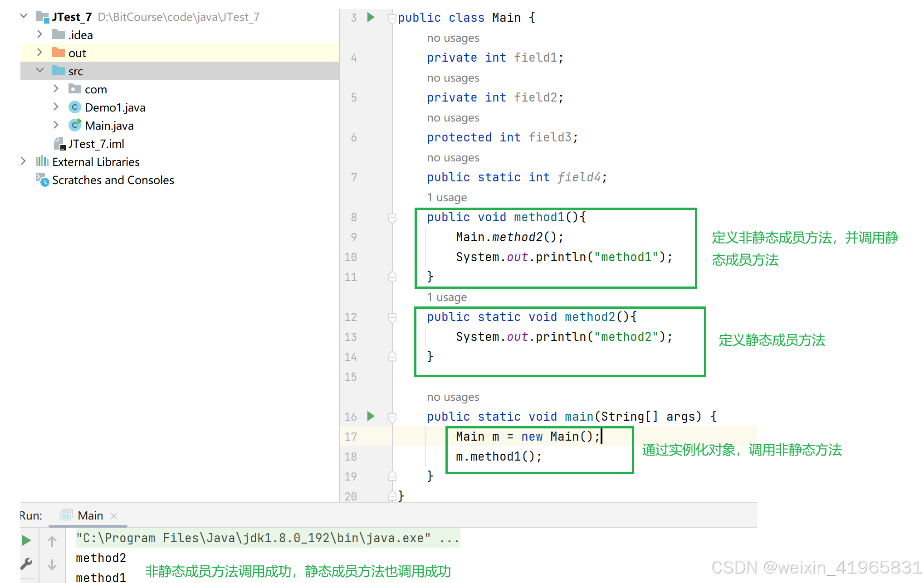The height and width of the screenshot is (583, 924).
Task: Click the Scratches and Consoles icon
Action: click(42, 180)
